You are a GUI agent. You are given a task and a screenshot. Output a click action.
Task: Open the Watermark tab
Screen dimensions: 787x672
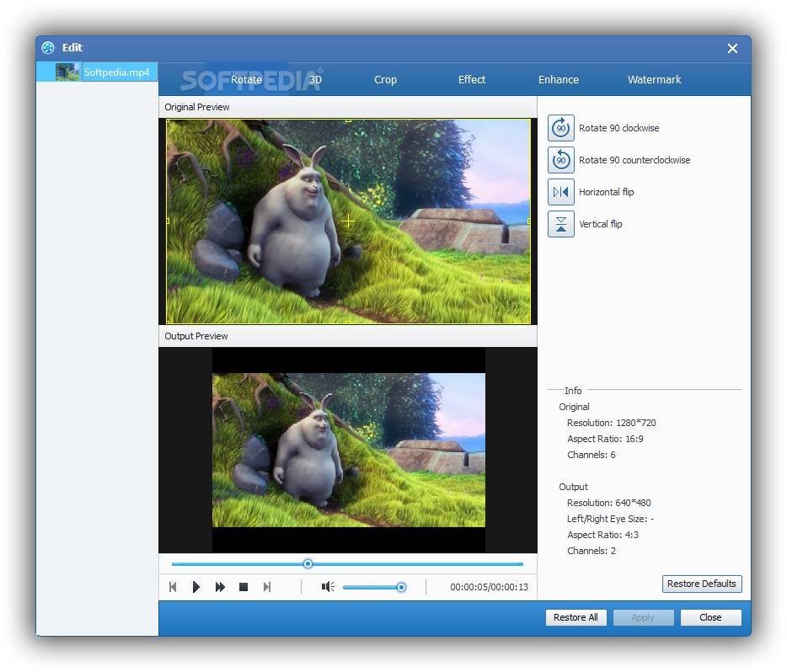[x=655, y=79]
